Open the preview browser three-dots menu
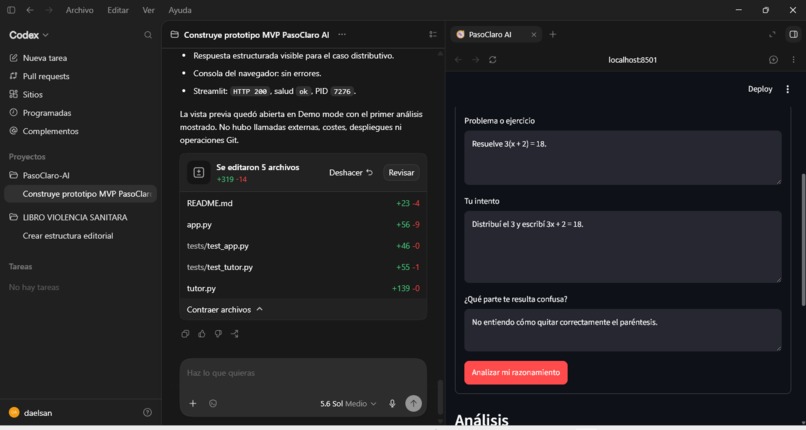This screenshot has height=430, width=806. pos(793,60)
